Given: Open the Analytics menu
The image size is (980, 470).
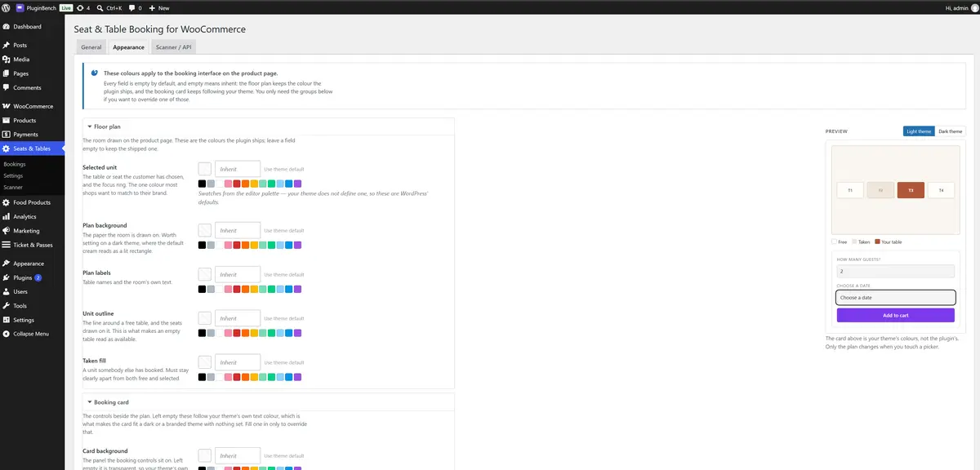Looking at the screenshot, I should click(33, 217).
